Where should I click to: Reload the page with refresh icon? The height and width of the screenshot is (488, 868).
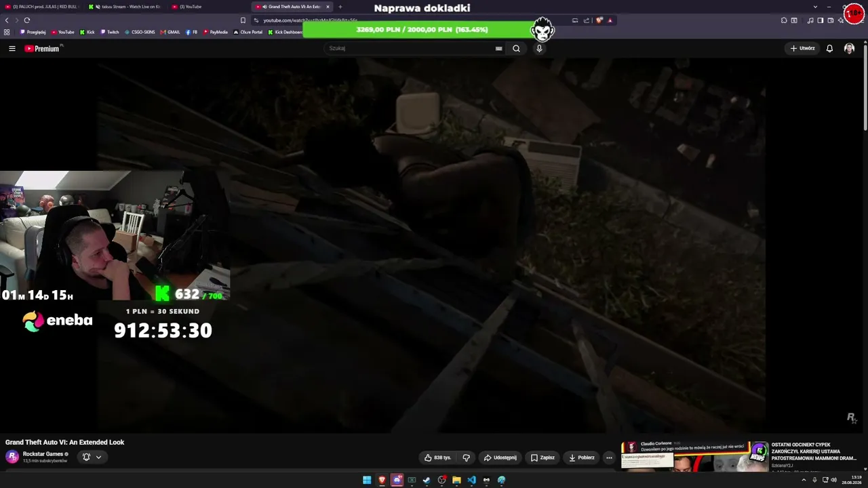pos(27,20)
